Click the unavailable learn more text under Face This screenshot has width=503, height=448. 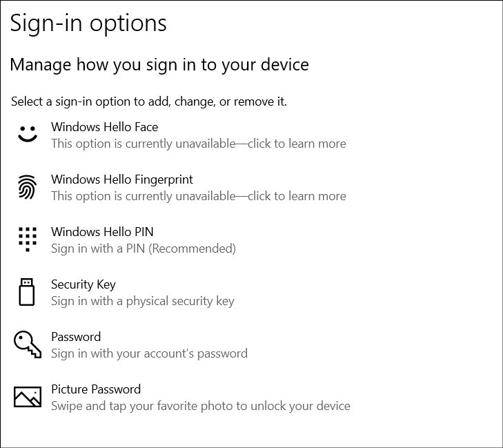click(199, 144)
